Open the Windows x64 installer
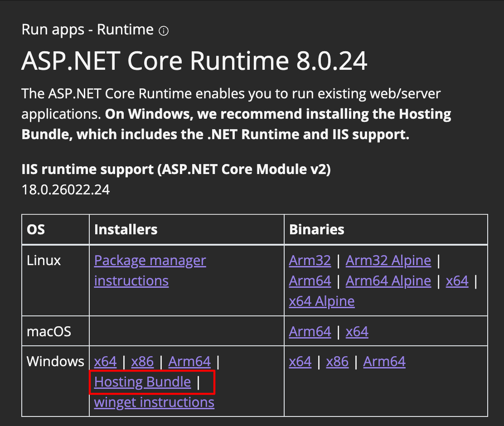This screenshot has height=426, width=504. click(x=105, y=362)
